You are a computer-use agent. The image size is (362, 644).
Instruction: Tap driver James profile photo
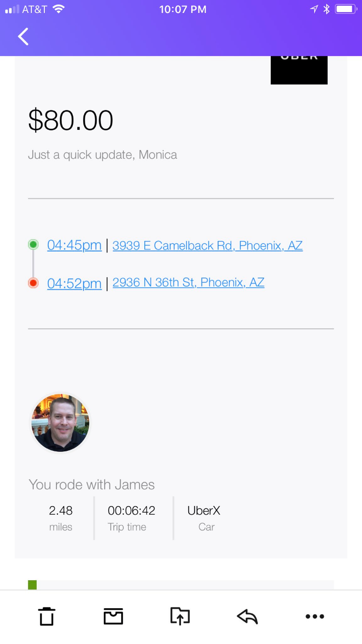click(x=60, y=423)
